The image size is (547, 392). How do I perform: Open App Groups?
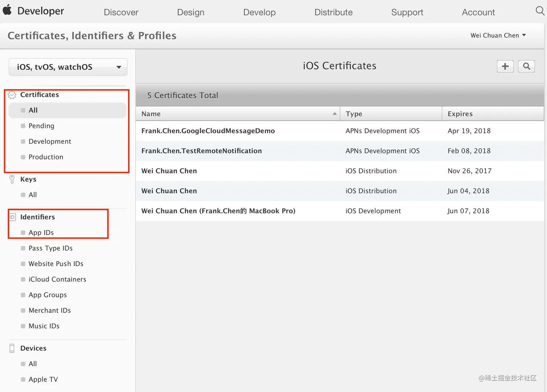pos(47,295)
